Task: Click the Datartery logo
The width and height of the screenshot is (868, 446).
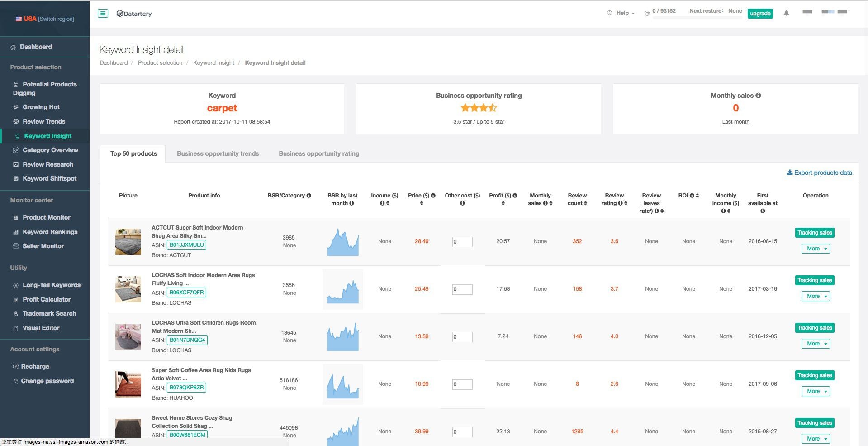Action: 134,14
